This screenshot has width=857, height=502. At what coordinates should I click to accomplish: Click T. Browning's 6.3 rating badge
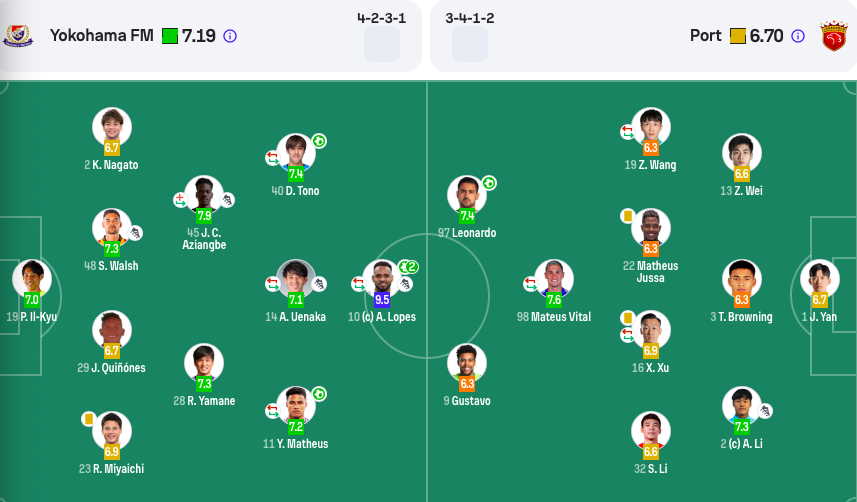tap(741, 300)
